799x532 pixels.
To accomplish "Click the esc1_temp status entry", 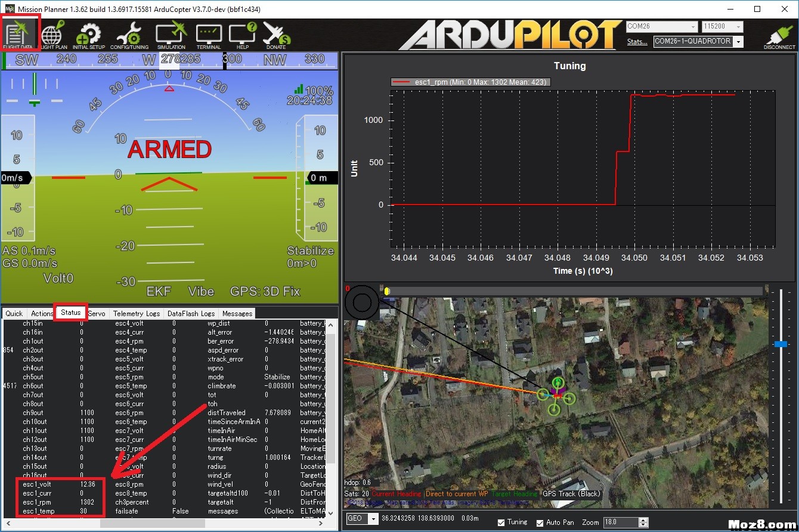I will click(x=38, y=511).
